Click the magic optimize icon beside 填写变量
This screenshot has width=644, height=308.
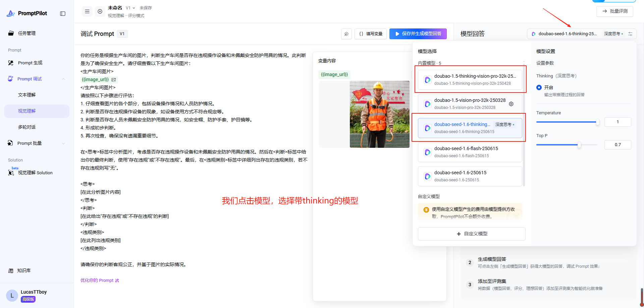tap(346, 34)
